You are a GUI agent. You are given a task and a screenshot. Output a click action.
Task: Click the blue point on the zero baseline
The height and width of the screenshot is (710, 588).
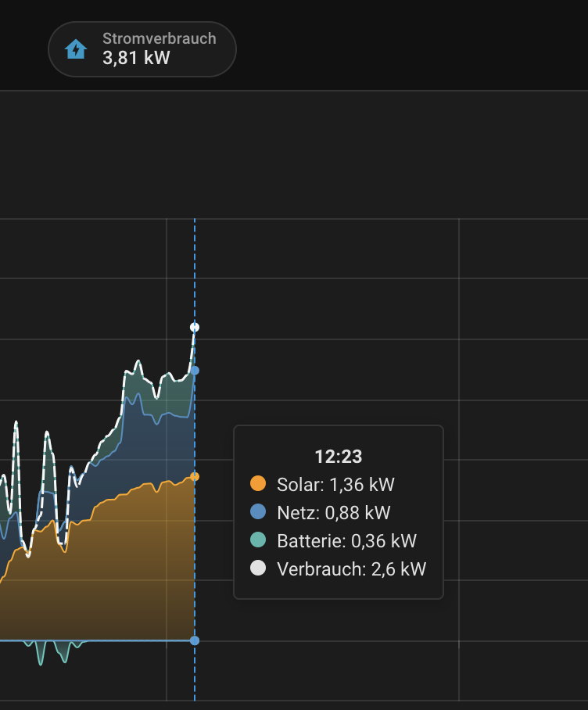195,640
